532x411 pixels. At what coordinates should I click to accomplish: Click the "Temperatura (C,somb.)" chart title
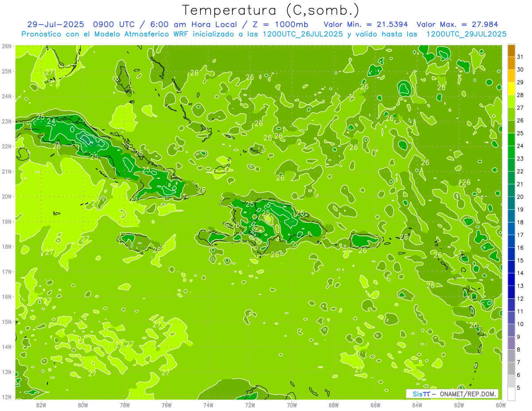[x=270, y=10]
